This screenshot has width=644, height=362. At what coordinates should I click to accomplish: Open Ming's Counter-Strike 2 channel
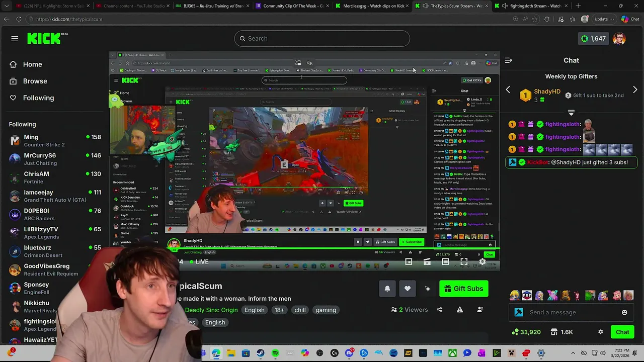(55, 141)
